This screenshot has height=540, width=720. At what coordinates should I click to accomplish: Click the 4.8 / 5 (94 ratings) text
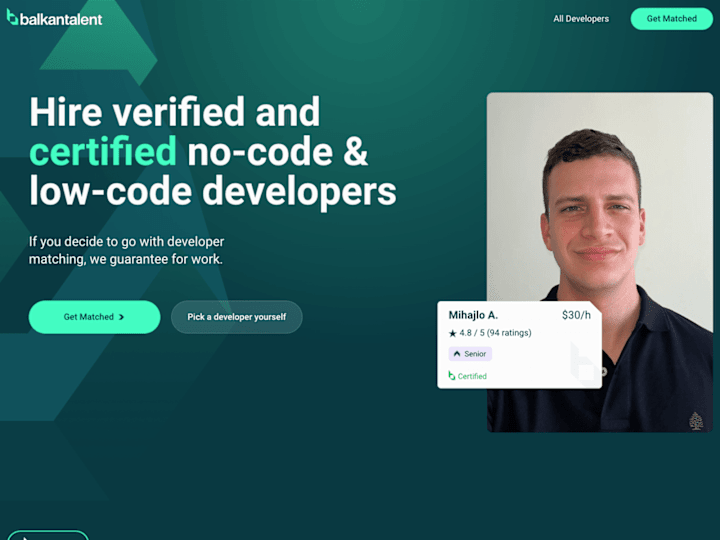(495, 333)
